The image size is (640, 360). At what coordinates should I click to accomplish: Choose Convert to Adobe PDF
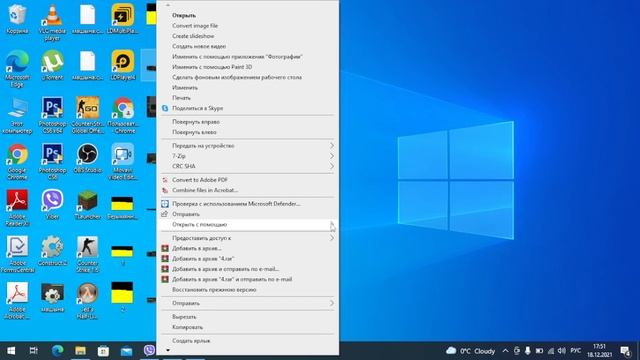(x=248, y=180)
